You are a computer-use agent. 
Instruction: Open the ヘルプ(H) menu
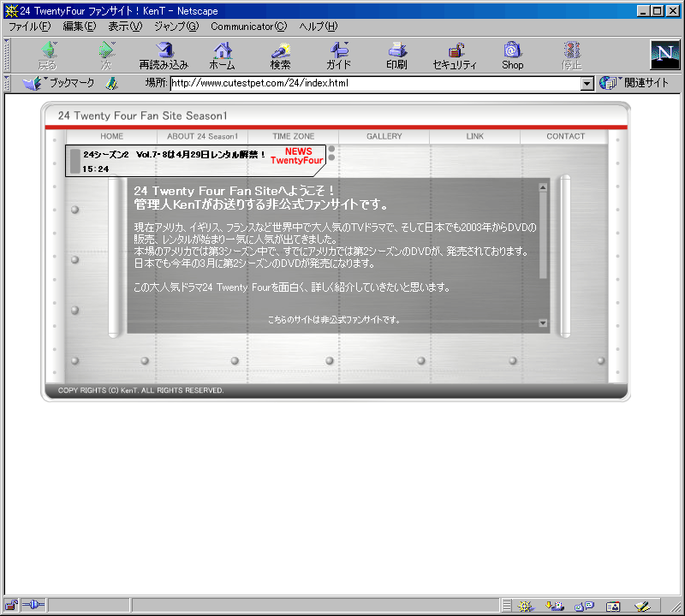click(319, 27)
